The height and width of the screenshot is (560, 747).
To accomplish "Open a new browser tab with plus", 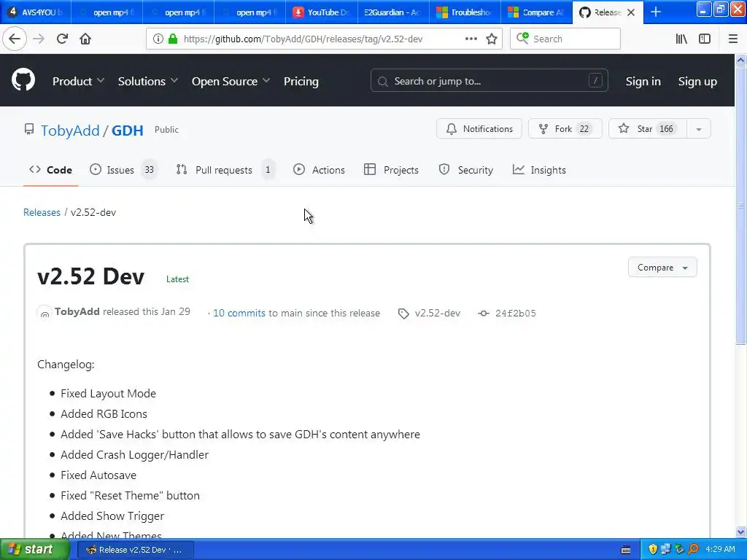I will pyautogui.click(x=656, y=12).
